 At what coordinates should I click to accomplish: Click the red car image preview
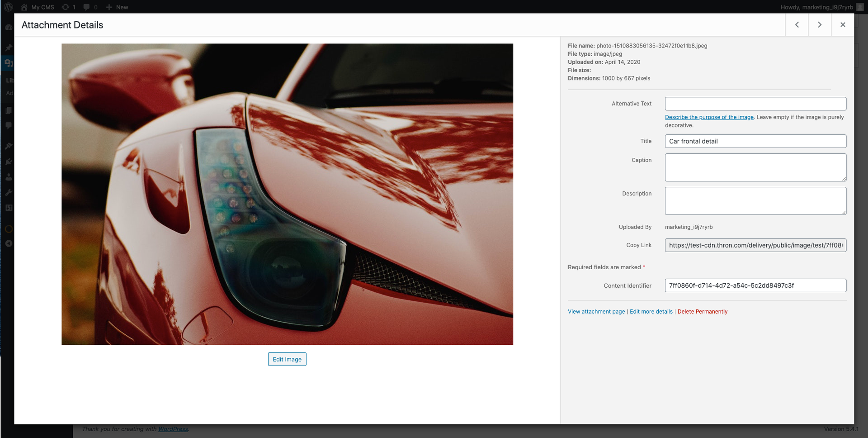point(287,194)
